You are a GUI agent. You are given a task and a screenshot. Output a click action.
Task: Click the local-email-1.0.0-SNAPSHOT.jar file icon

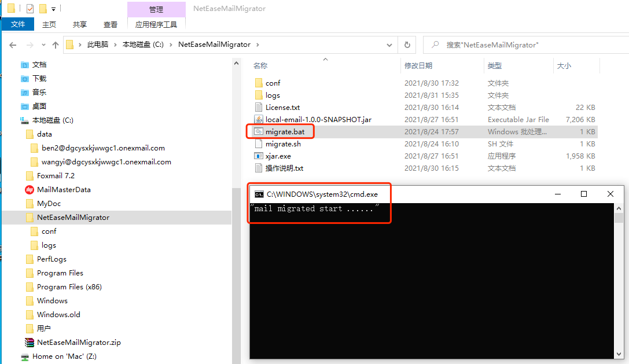tap(259, 120)
